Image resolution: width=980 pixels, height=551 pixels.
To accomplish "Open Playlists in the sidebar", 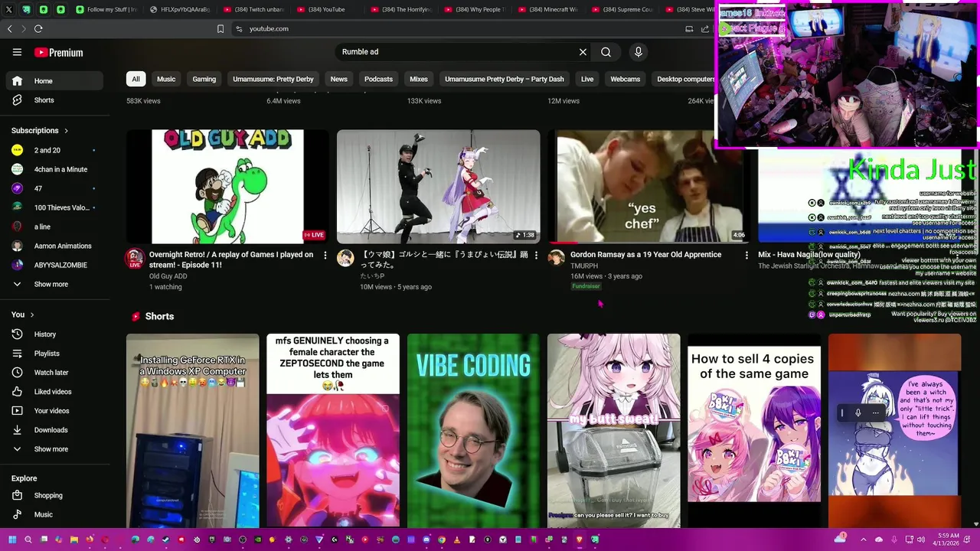I will pyautogui.click(x=54, y=354).
